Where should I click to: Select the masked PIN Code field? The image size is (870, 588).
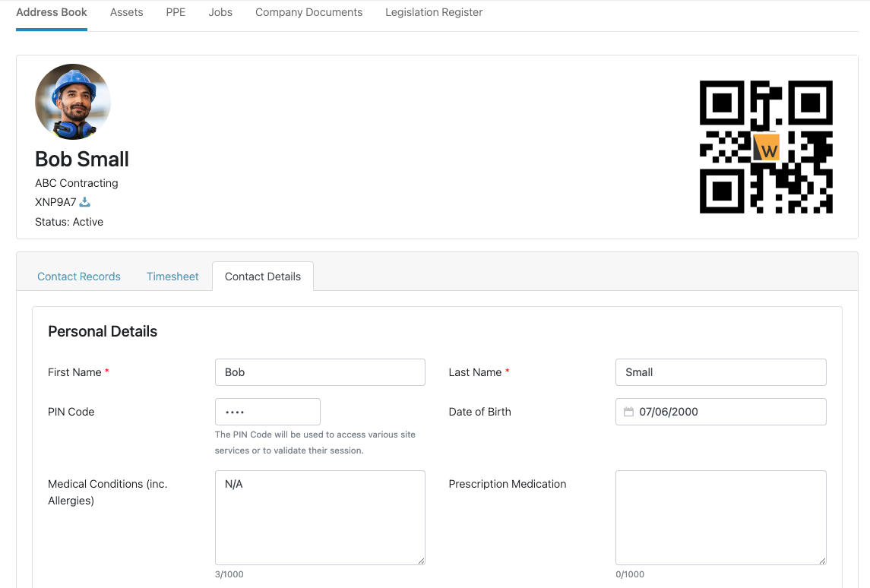pyautogui.click(x=267, y=412)
